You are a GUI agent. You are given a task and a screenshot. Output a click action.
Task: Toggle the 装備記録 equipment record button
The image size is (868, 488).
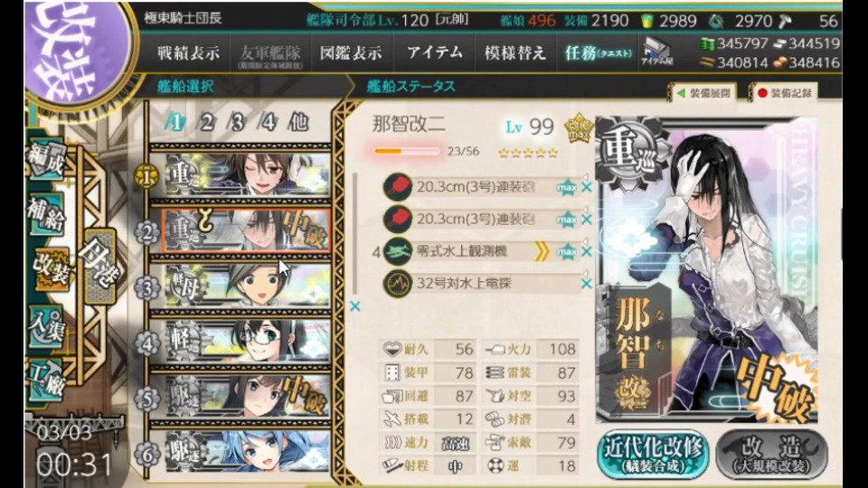[784, 93]
